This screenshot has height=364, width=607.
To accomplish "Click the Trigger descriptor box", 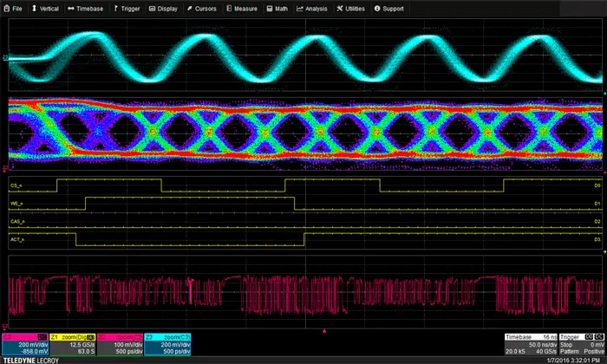I will pos(582,344).
